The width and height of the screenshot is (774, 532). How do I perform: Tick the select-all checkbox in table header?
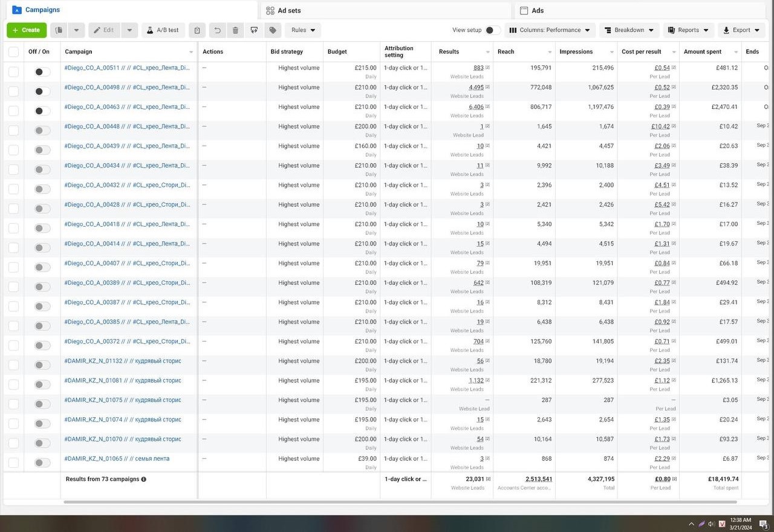(x=13, y=52)
